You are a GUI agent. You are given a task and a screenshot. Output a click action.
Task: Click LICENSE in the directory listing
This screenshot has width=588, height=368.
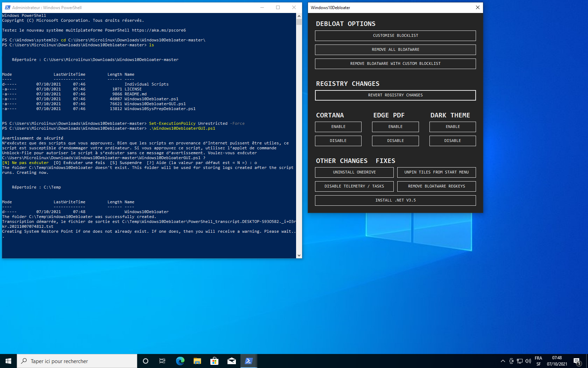[x=133, y=89]
